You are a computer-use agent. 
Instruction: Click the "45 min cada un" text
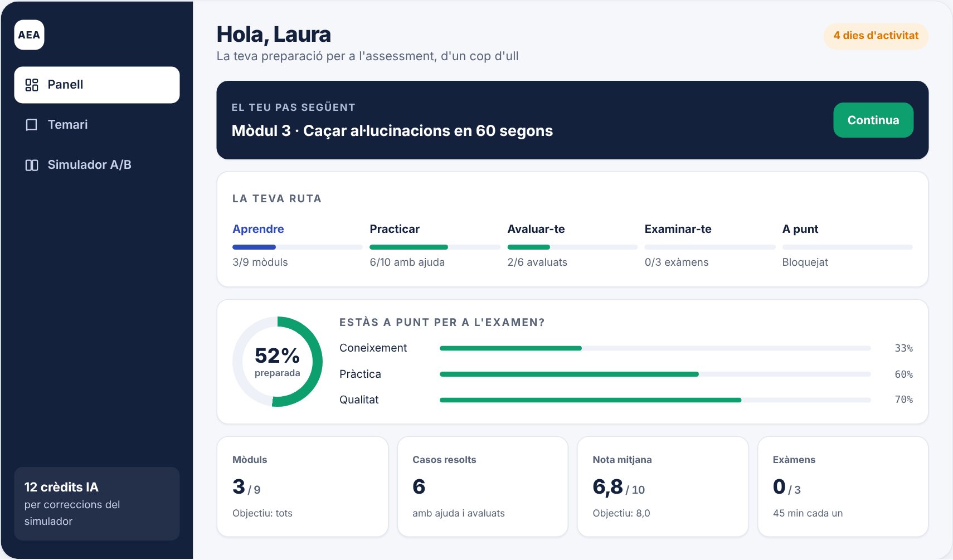808,513
